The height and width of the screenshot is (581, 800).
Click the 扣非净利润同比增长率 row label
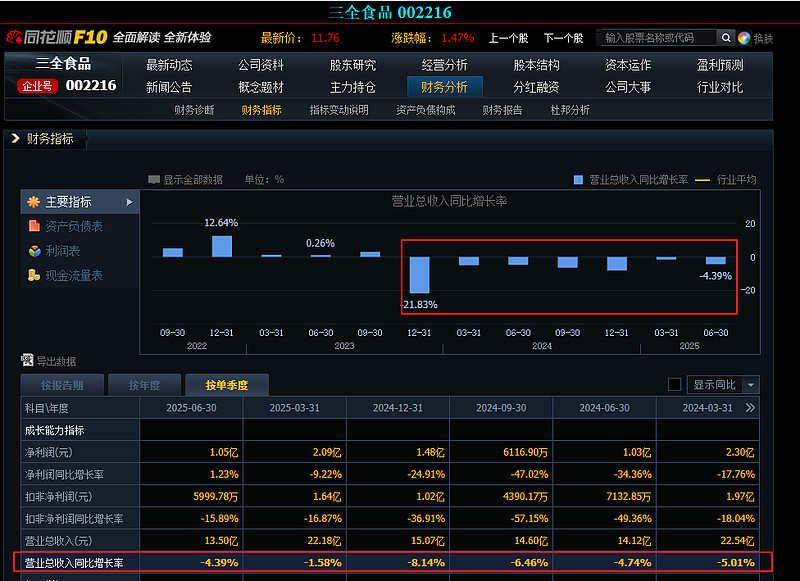tap(74, 519)
